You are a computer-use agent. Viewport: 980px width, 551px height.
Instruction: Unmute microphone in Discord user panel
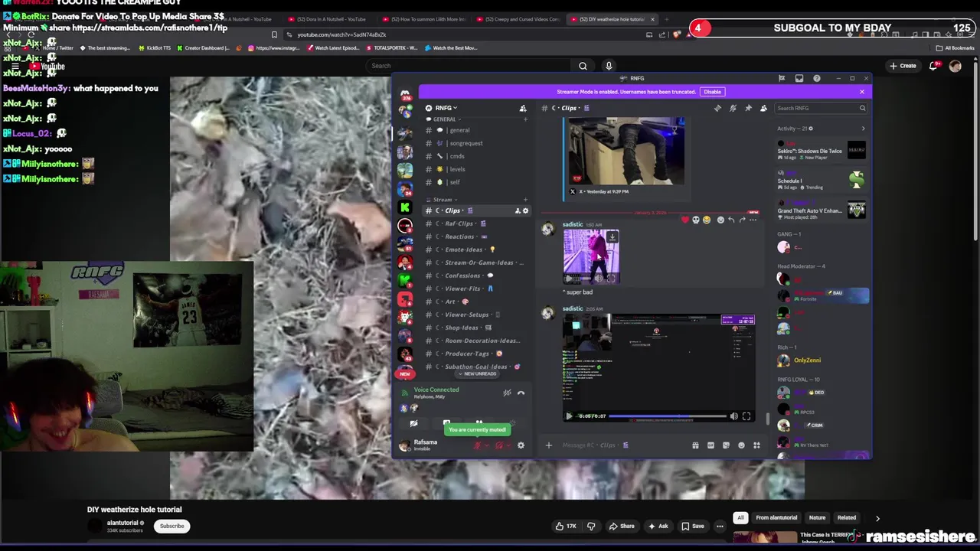pyautogui.click(x=477, y=445)
